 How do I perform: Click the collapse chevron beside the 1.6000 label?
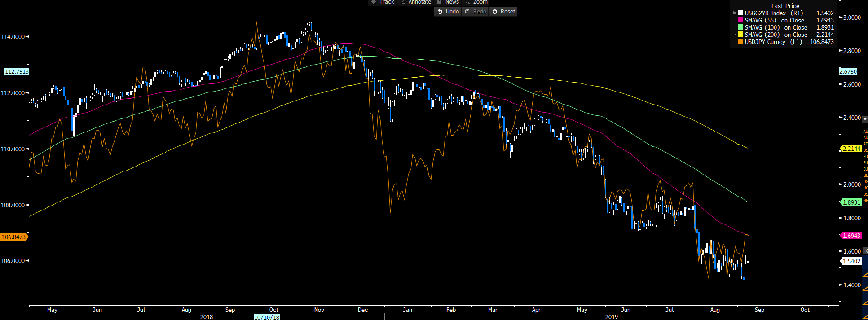pos(865,251)
